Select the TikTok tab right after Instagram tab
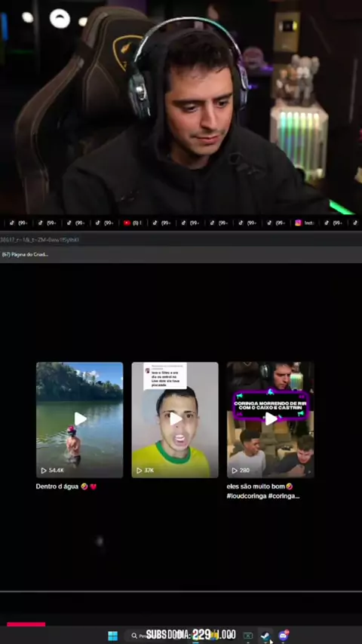362x644 pixels. tap(333, 223)
